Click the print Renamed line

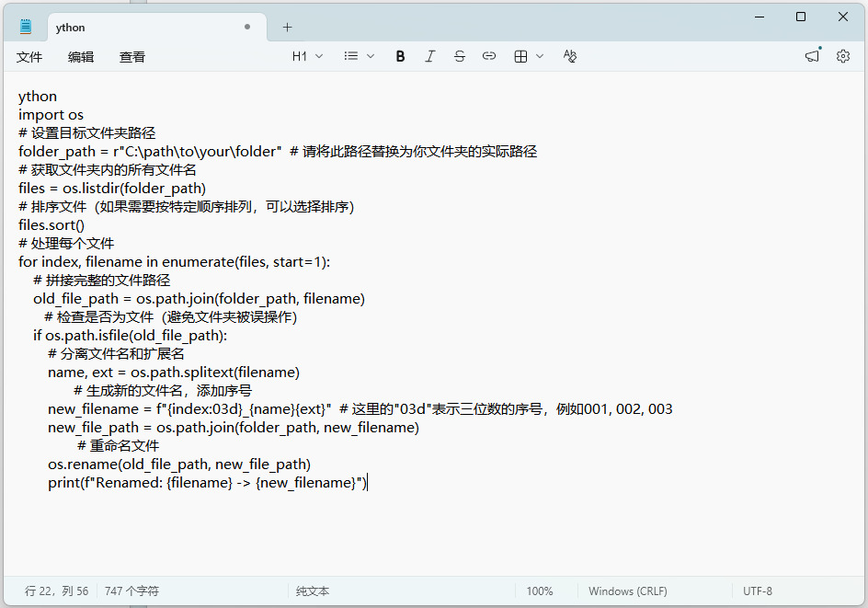tap(208, 483)
